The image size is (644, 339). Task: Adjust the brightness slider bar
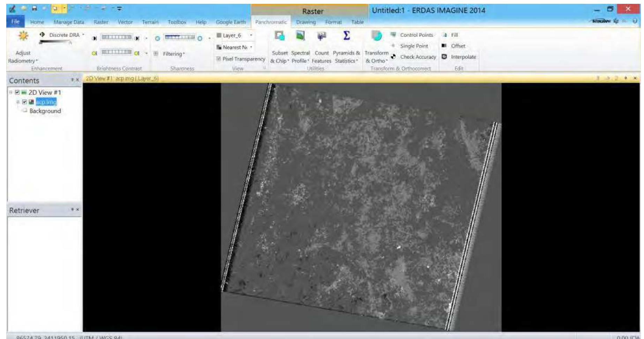[x=117, y=37]
